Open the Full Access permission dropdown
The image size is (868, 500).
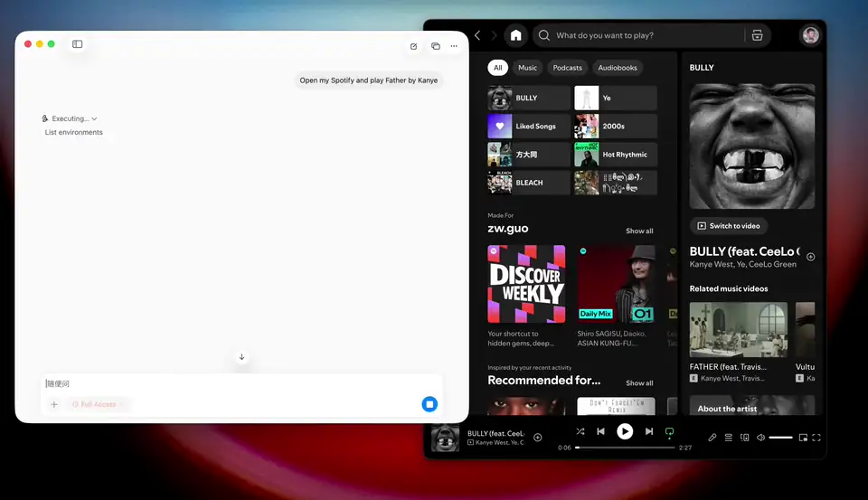[x=98, y=404]
